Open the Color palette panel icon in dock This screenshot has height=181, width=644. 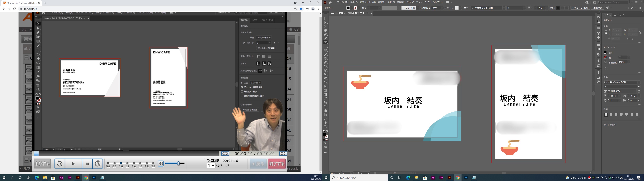coord(598,17)
